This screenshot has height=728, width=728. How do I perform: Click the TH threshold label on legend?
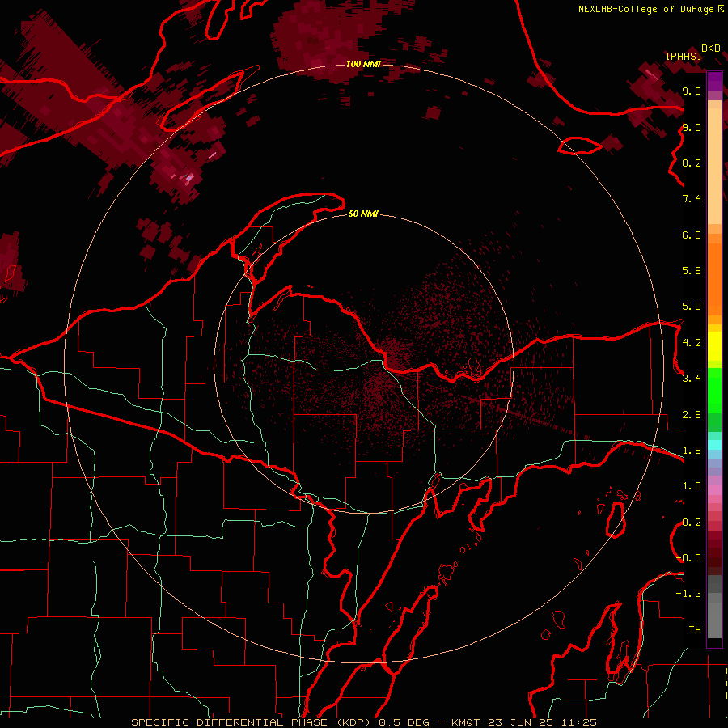click(x=695, y=629)
